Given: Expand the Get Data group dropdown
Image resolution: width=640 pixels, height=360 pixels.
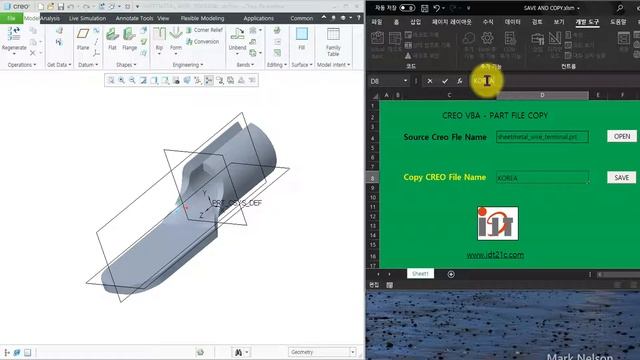Looking at the screenshot, I should 59,65.
